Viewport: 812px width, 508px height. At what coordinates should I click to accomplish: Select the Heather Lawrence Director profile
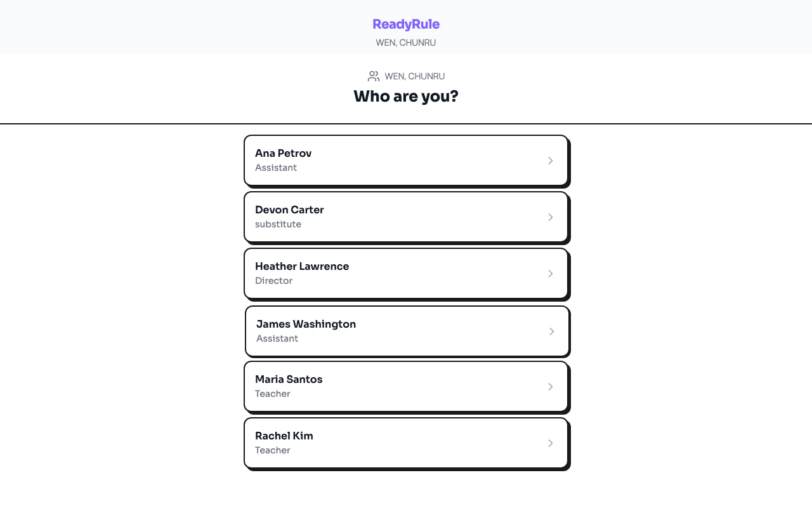(406, 273)
